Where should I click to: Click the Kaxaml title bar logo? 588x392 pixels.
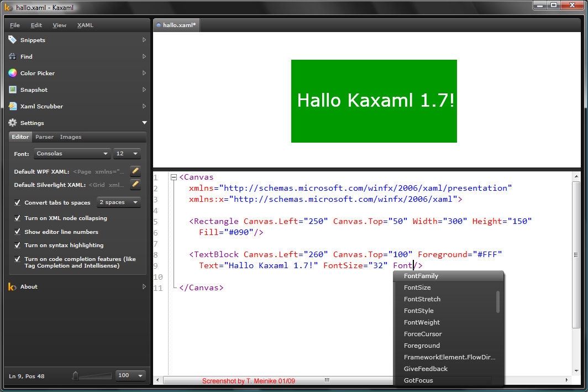coord(8,8)
